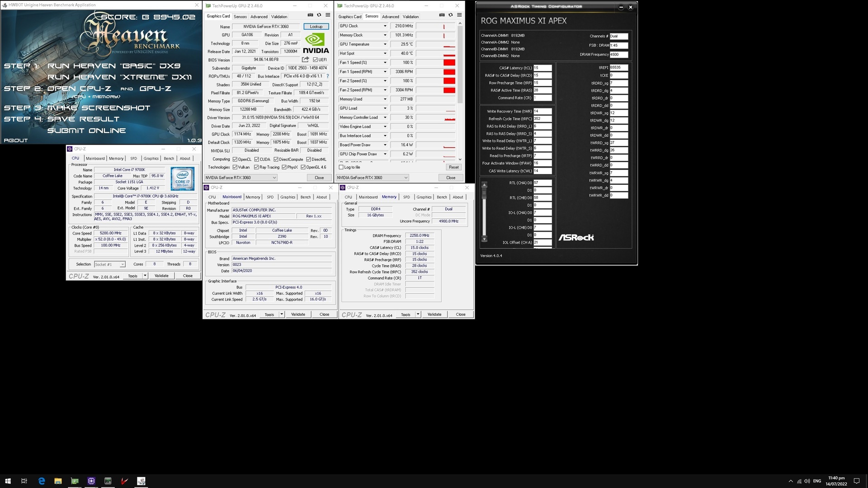Click the BIOS export arrow icon beside BIOS Version
Screen dimensions: 868x488
[x=306, y=60]
